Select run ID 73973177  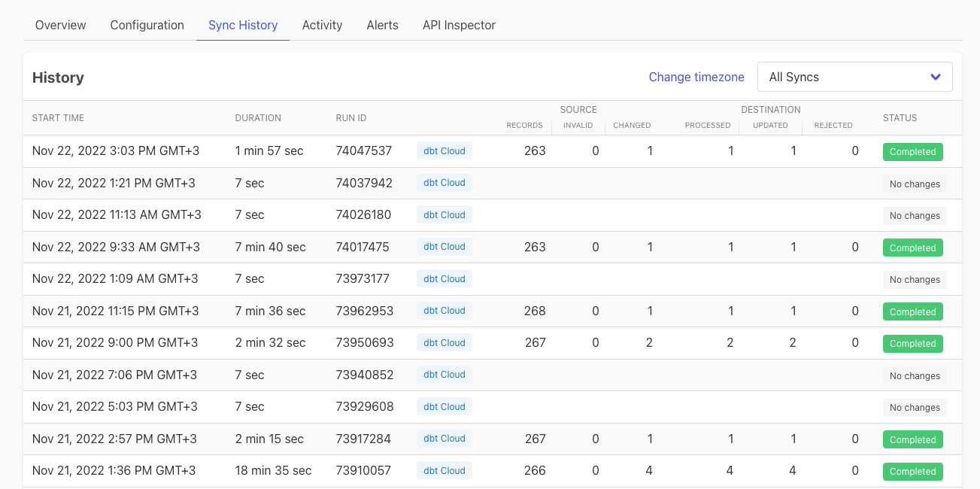pos(363,279)
